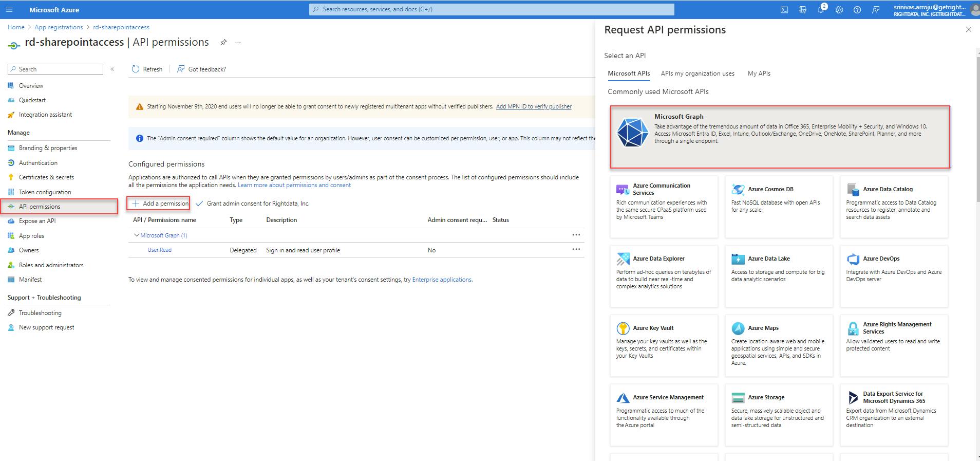Image resolution: width=980 pixels, height=461 pixels.
Task: Open the Enterprise applications link
Action: (442, 280)
